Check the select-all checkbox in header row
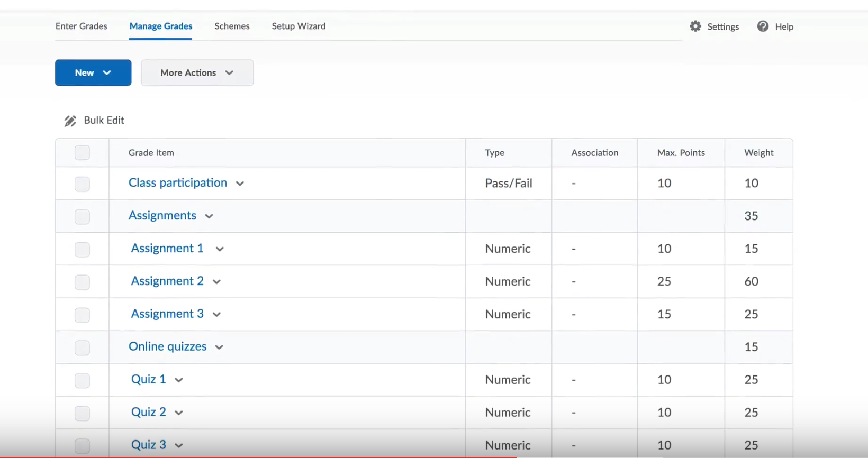The width and height of the screenshot is (868, 458). click(x=82, y=153)
